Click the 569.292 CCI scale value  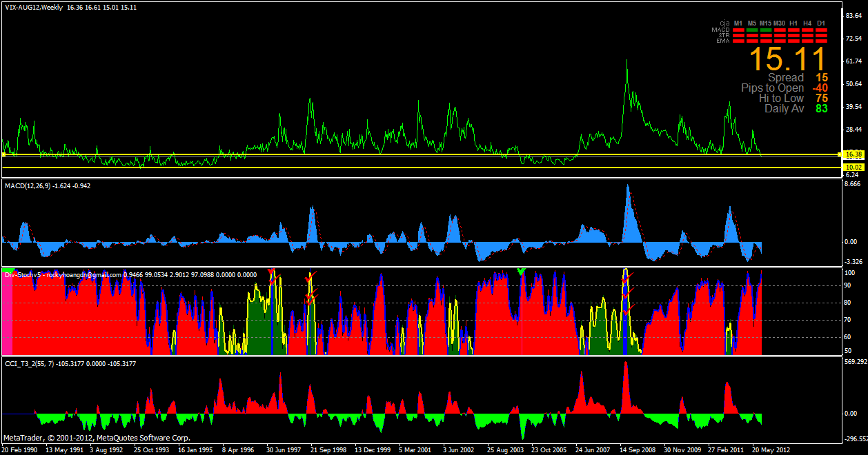point(856,361)
